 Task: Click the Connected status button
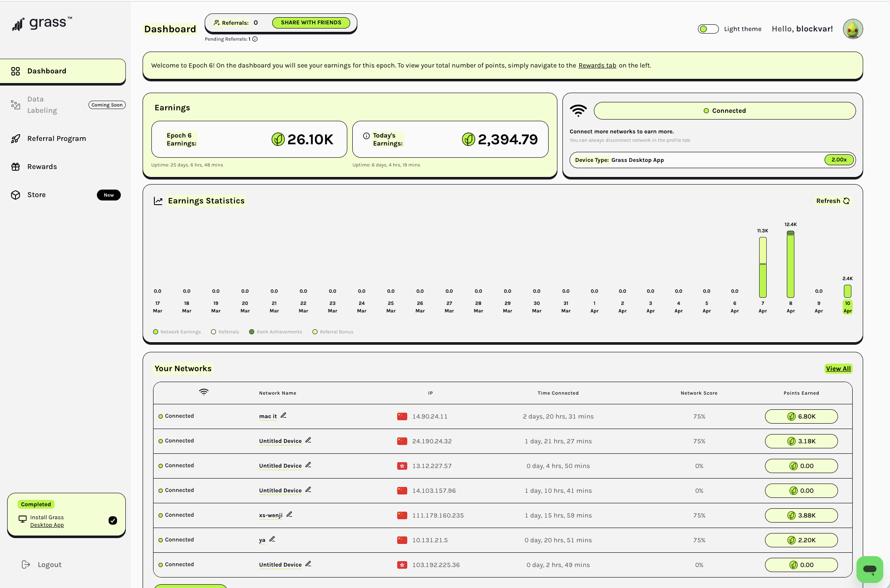725,111
